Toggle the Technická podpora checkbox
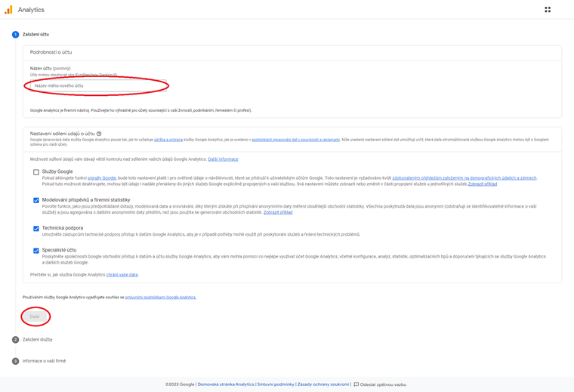This screenshot has height=392, width=574. [36, 228]
